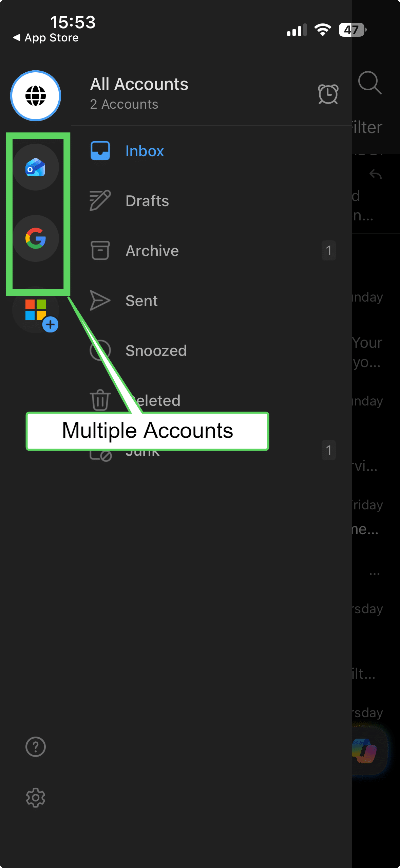This screenshot has width=400, height=868.
Task: Open the Inbox folder
Action: click(x=145, y=151)
